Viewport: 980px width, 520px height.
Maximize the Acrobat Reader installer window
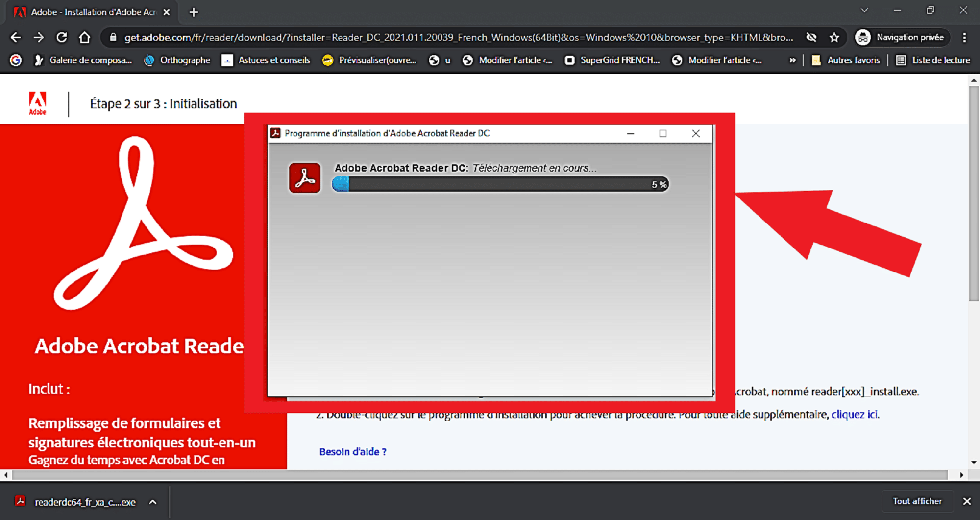pos(663,133)
